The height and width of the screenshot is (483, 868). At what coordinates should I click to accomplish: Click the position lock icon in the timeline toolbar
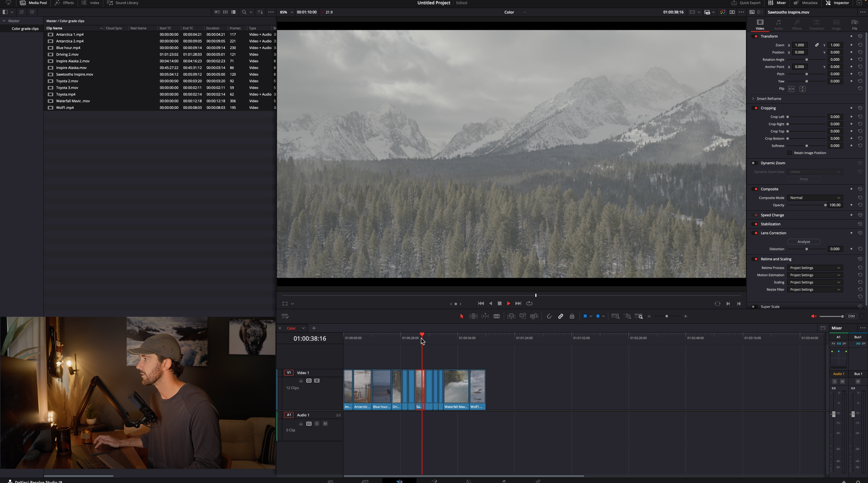(x=572, y=316)
